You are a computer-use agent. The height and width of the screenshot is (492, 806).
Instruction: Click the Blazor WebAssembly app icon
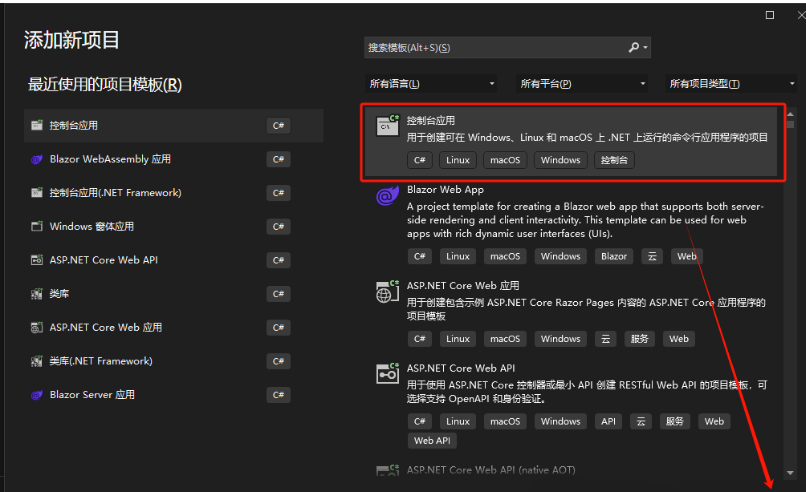36,159
